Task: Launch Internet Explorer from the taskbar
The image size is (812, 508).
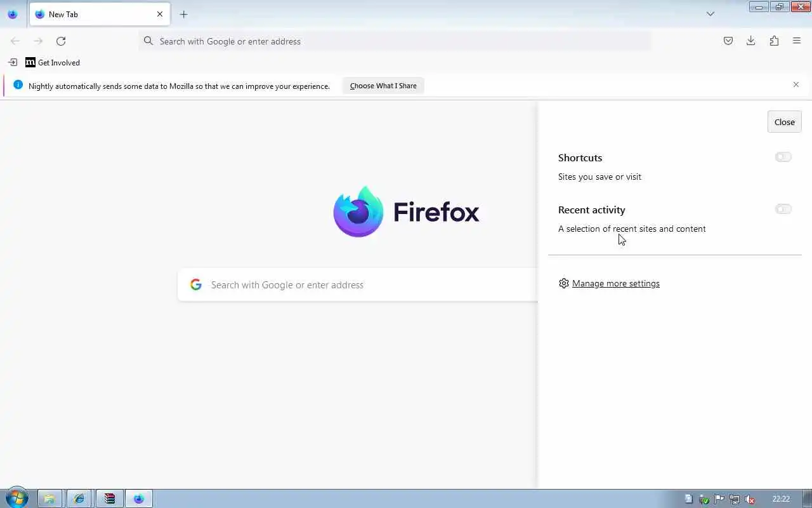Action: pyautogui.click(x=79, y=498)
